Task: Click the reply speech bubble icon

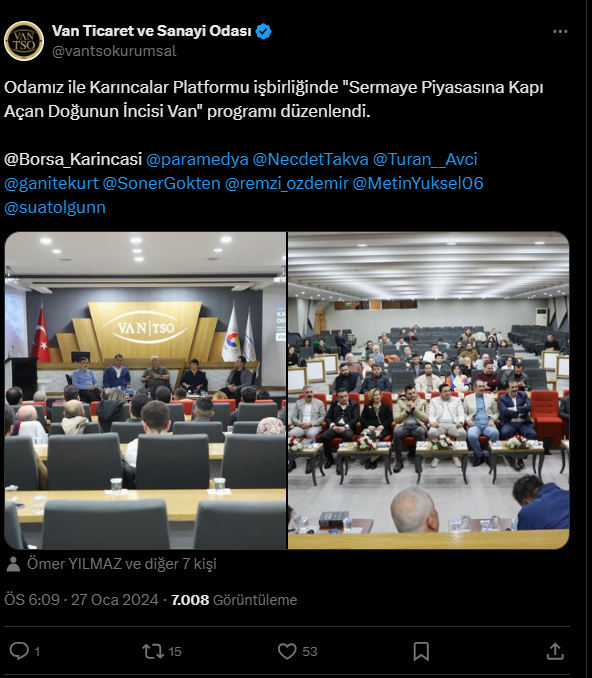Action: (x=19, y=651)
